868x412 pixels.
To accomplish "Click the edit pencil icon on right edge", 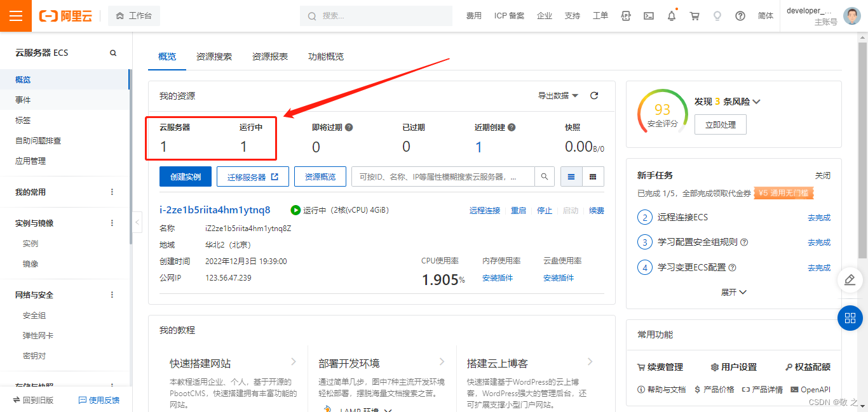I will coord(850,279).
